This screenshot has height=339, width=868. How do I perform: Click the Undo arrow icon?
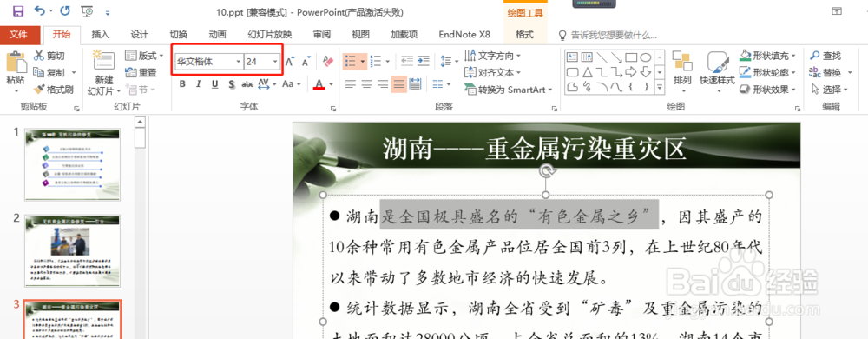[x=40, y=10]
